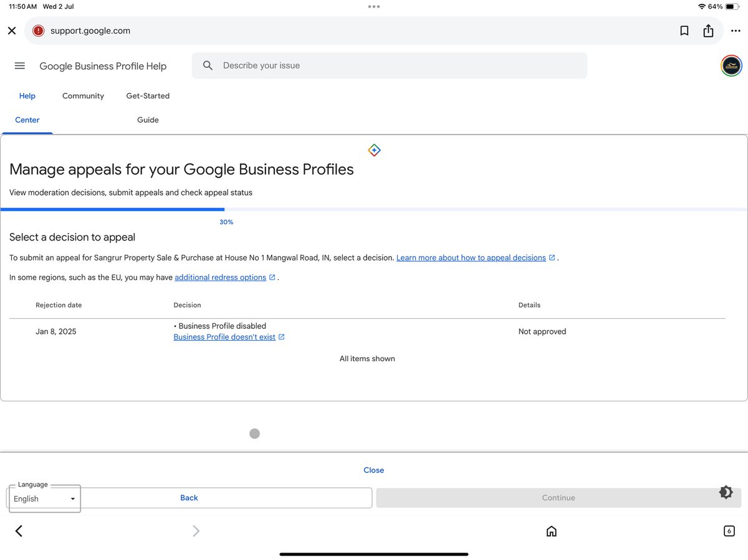The width and height of the screenshot is (748, 560).
Task: Tap the browser forward arrow
Action: click(196, 531)
